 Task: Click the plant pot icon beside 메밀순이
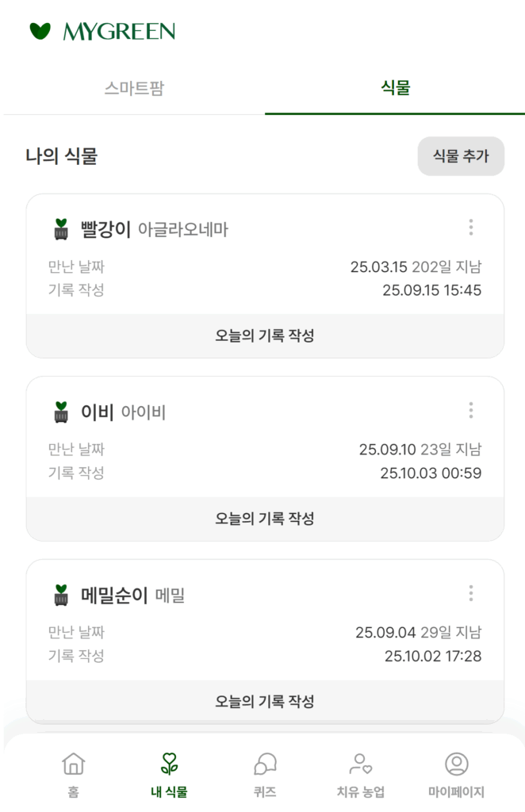click(x=61, y=596)
